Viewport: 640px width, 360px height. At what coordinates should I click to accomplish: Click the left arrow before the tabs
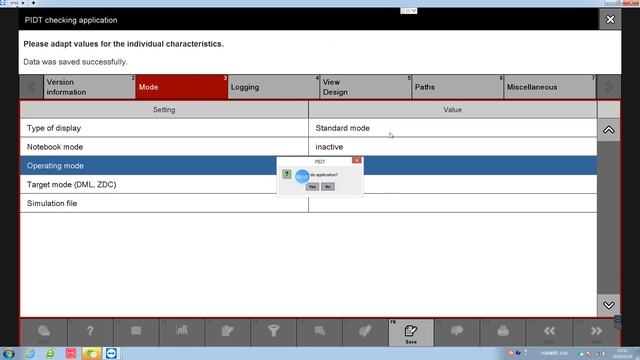coord(32,87)
